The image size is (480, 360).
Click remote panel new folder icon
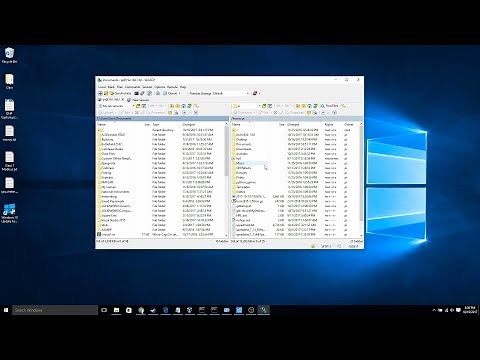[x=309, y=113]
